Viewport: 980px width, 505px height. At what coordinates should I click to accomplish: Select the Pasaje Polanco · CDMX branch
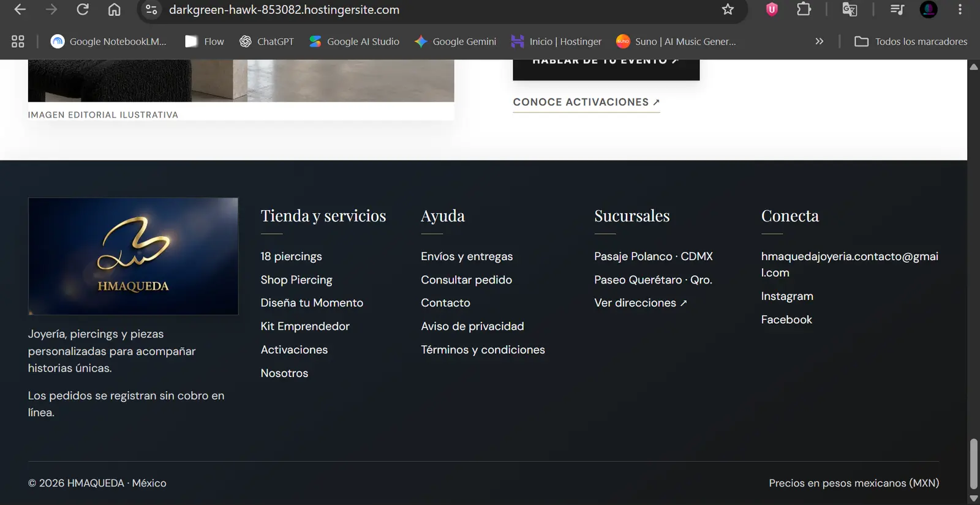(x=654, y=256)
